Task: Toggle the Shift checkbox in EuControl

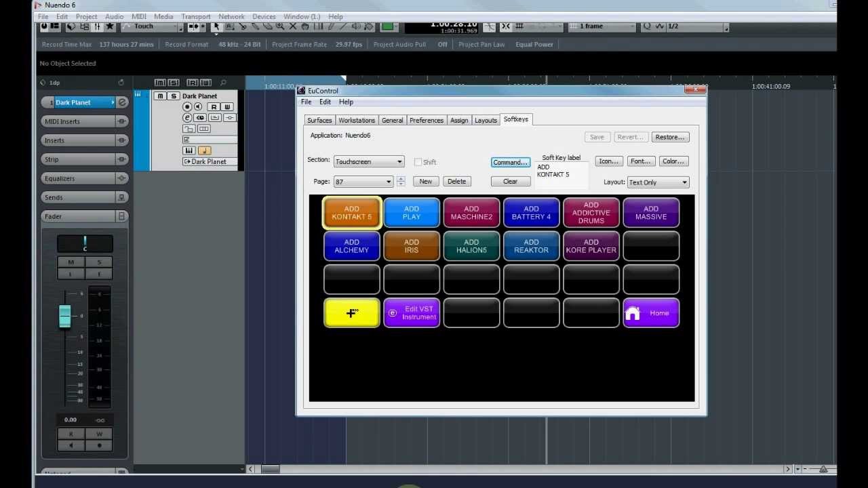Action: [418, 162]
